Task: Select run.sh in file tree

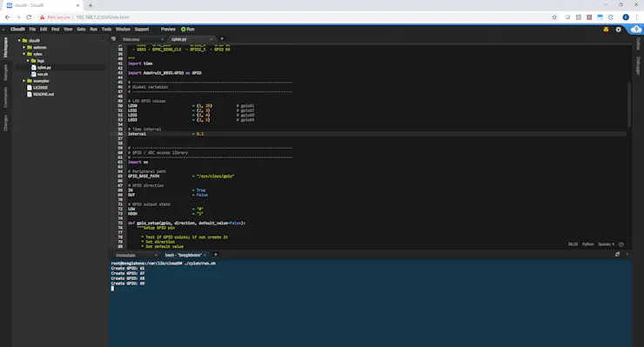Action: 43,74
